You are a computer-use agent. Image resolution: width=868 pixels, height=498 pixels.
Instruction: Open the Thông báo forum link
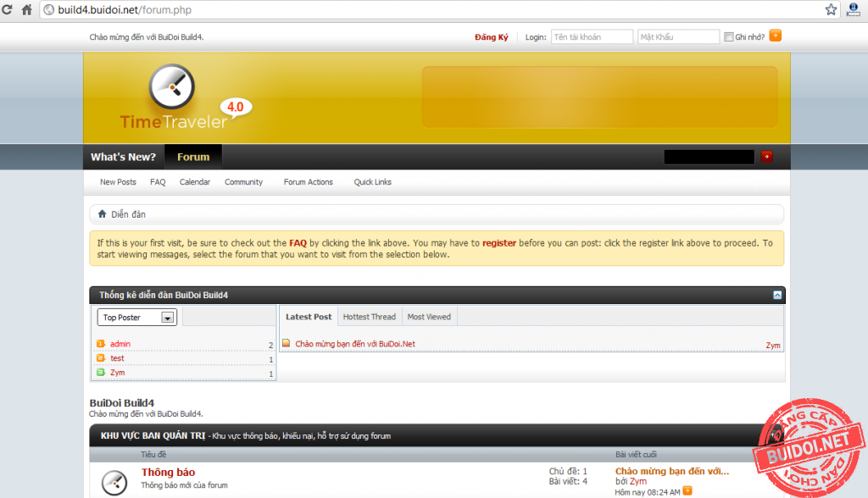(x=168, y=472)
